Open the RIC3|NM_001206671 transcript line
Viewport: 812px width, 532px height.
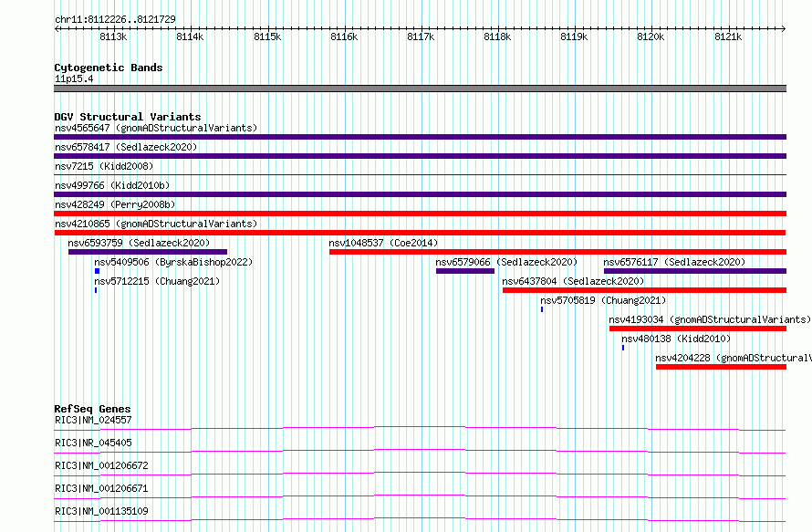(420, 496)
